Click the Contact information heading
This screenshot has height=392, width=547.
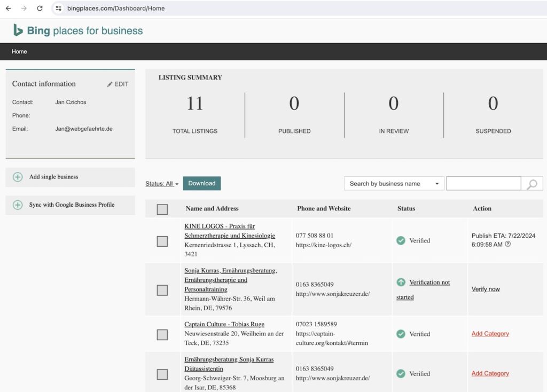(44, 84)
